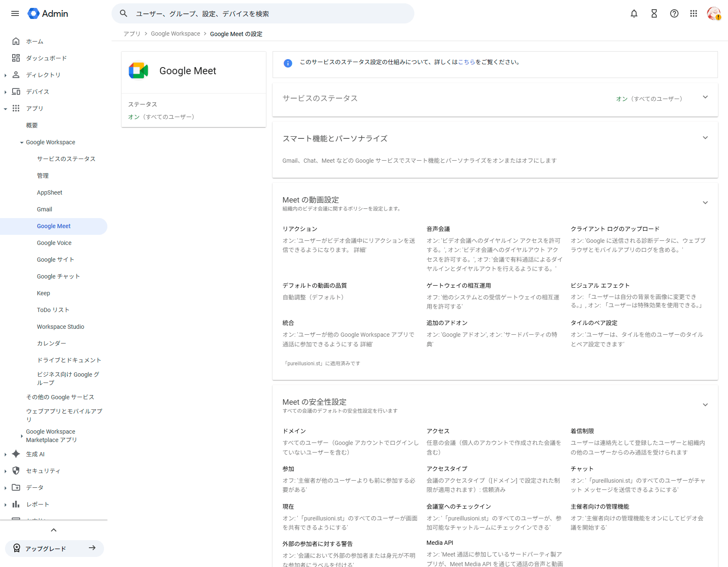This screenshot has width=728, height=567.
Task: Click Google Workspace breadcrumb link
Action: point(175,34)
